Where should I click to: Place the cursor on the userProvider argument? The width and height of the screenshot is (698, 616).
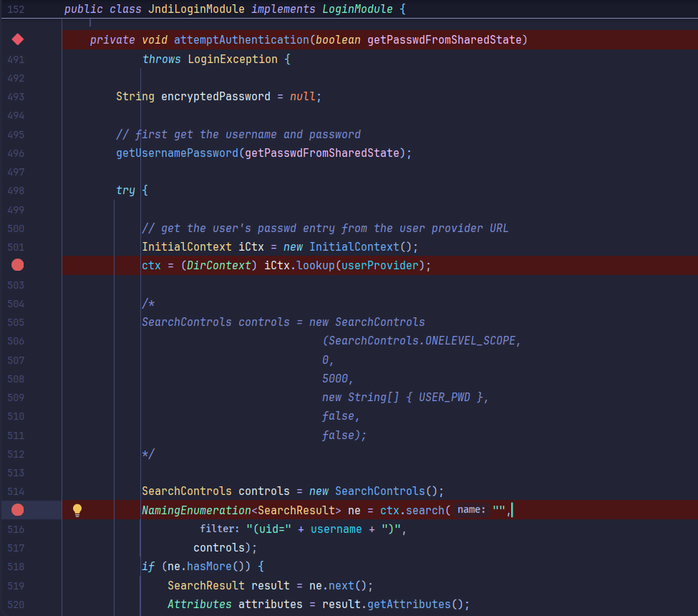click(x=384, y=266)
